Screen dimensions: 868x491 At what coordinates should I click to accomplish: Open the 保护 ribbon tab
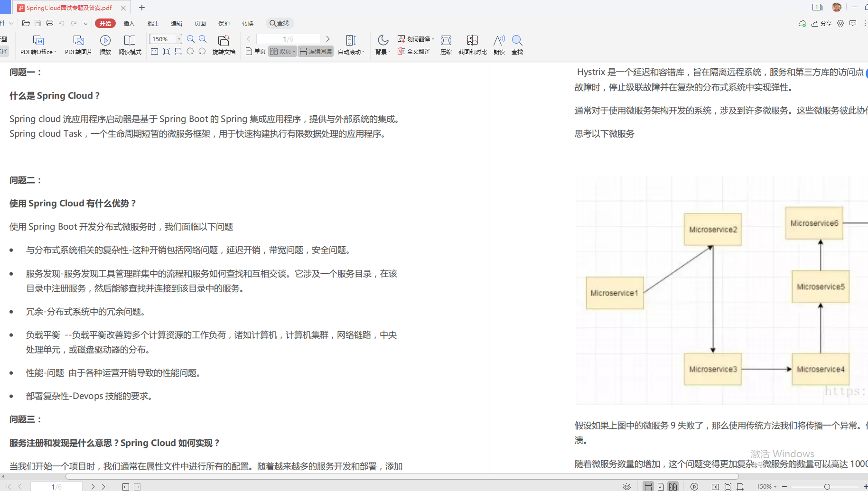224,23
